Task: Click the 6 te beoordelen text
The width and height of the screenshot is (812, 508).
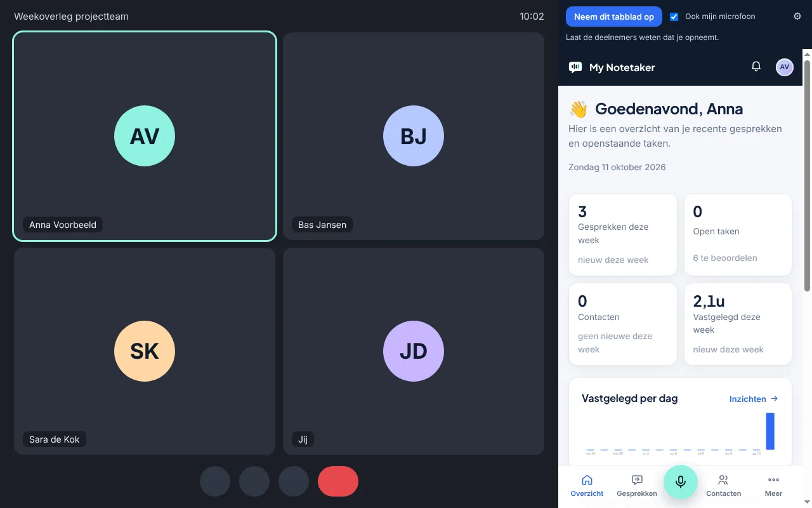Action: [x=725, y=258]
